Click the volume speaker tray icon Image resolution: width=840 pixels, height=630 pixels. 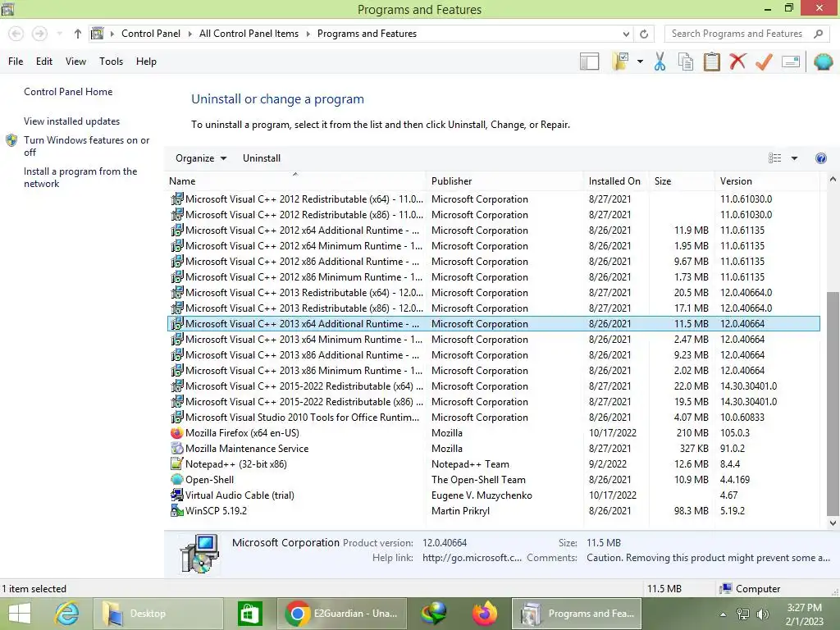click(x=762, y=614)
